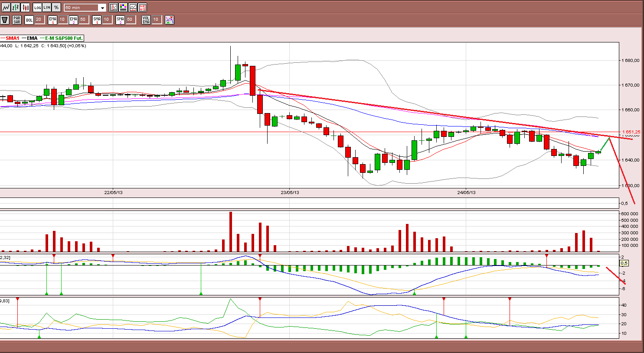Click rightmost red marker in bottom indicator panel

(510, 299)
